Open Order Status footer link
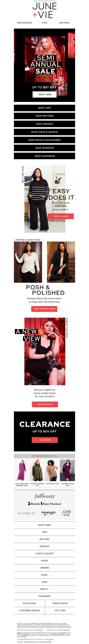This screenshot has height=644, width=89. [x=60, y=603]
